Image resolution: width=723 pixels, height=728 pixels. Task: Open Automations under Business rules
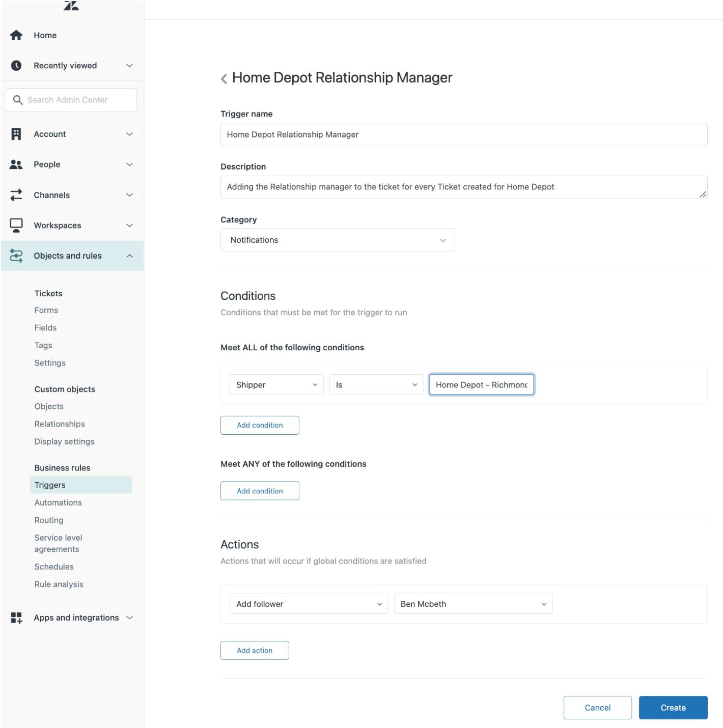[58, 502]
